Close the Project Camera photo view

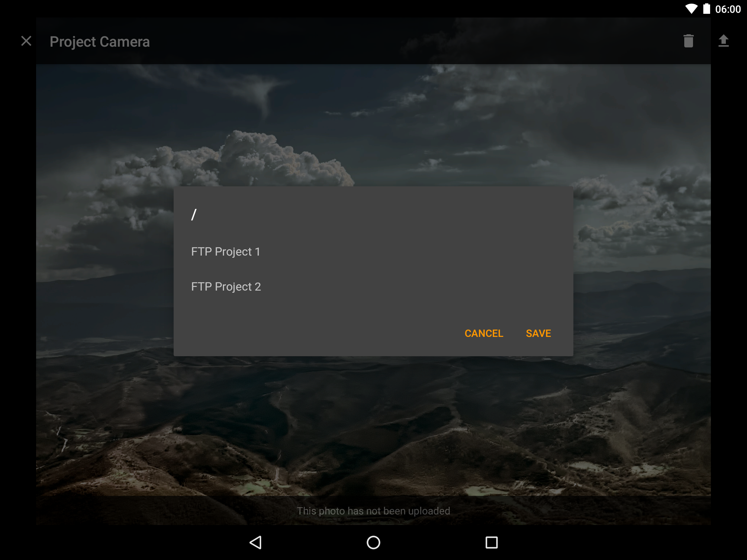26,41
